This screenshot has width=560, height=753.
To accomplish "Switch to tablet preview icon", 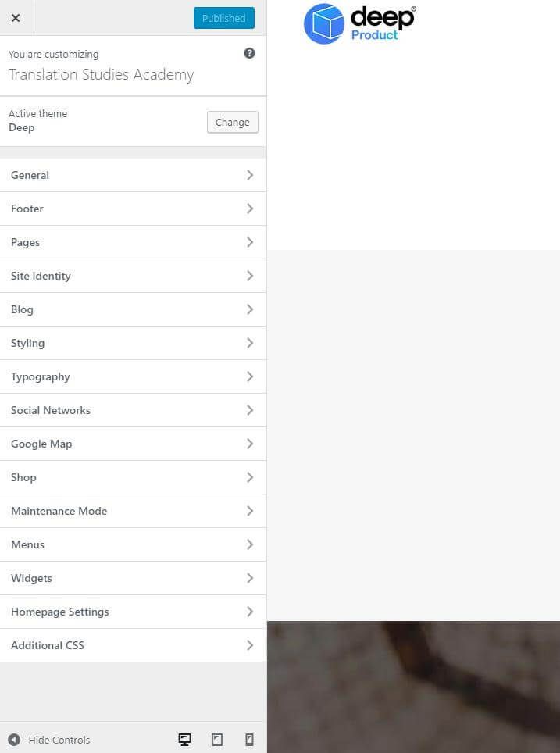I will point(217,740).
